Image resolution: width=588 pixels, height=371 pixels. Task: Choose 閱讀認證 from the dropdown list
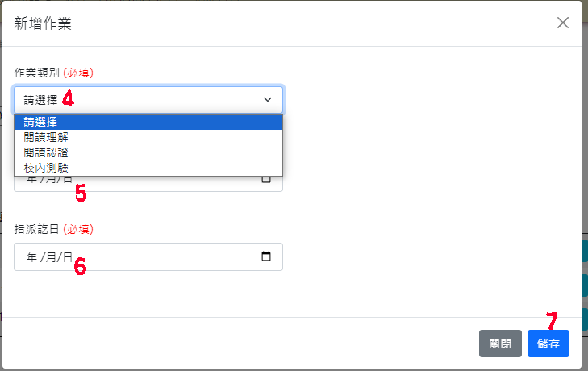148,152
